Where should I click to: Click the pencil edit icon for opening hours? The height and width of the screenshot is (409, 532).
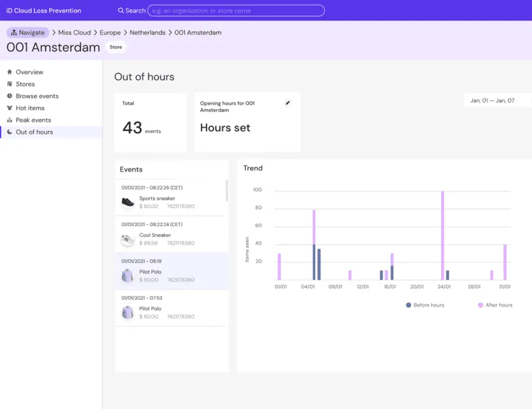(x=287, y=103)
